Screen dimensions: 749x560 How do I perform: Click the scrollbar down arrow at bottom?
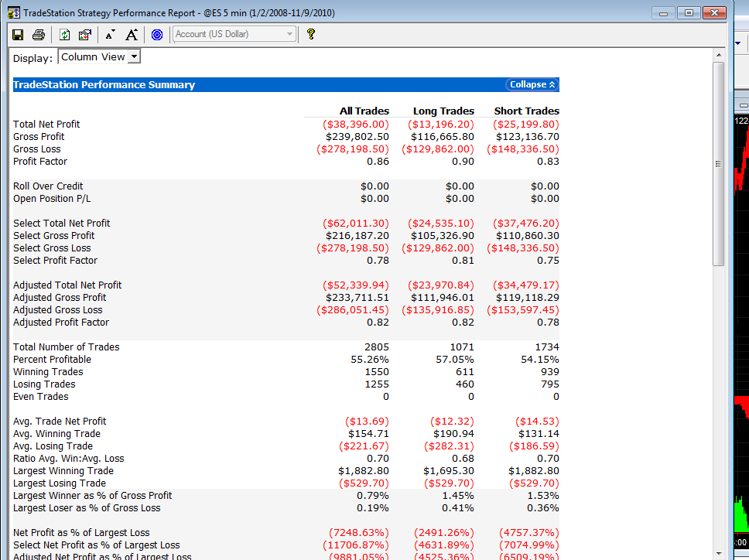point(718,554)
